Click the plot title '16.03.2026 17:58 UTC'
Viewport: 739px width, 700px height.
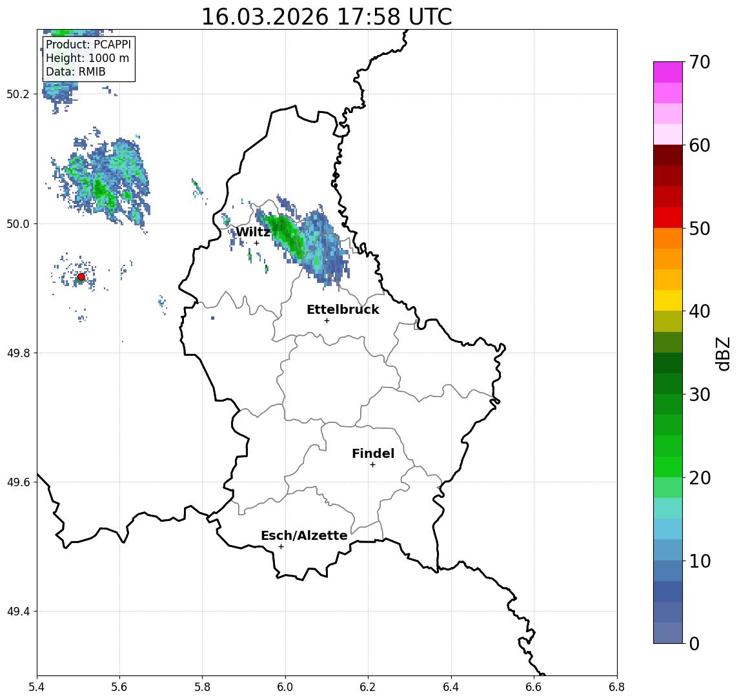pos(327,17)
